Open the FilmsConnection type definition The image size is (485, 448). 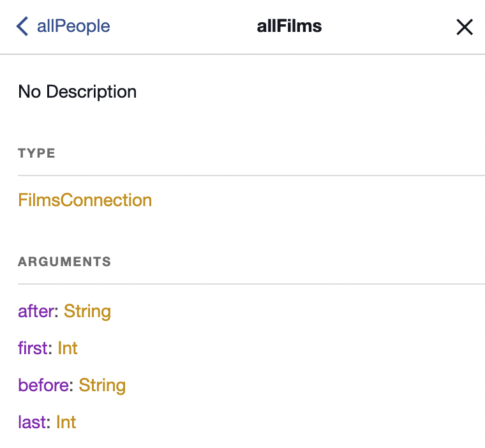tap(85, 200)
